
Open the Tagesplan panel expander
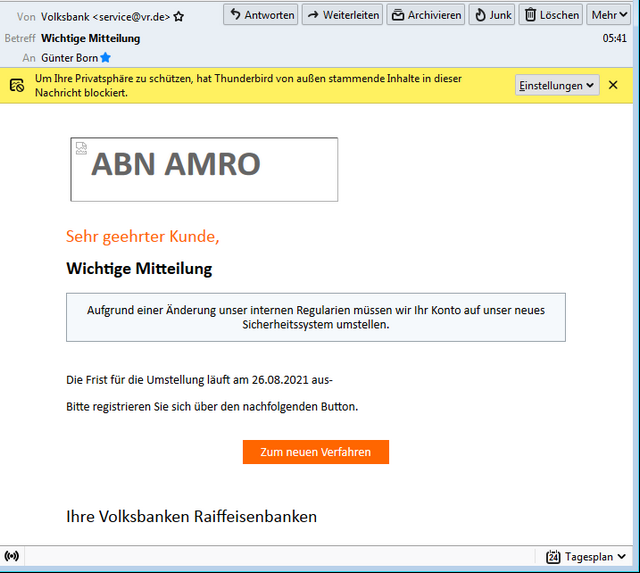pos(622,556)
